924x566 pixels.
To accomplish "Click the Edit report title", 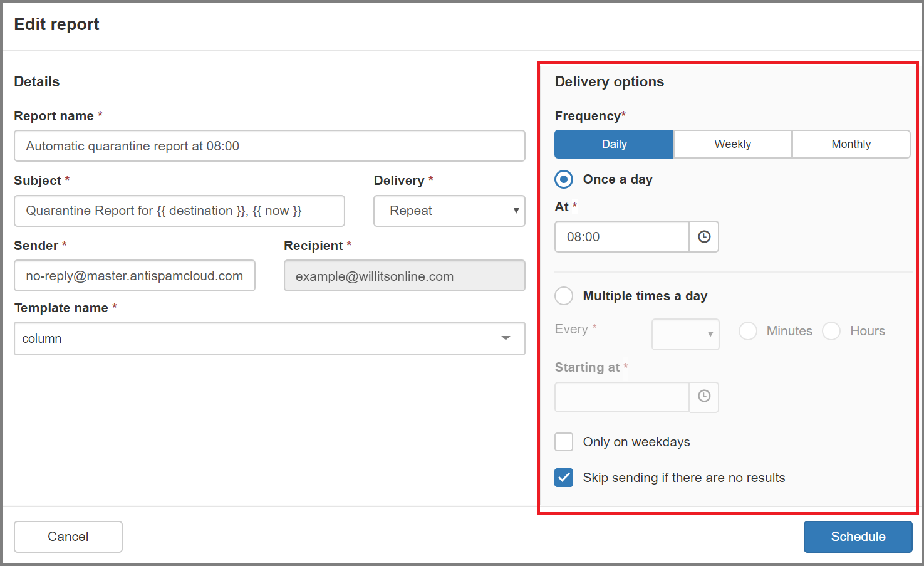I will coord(56,24).
